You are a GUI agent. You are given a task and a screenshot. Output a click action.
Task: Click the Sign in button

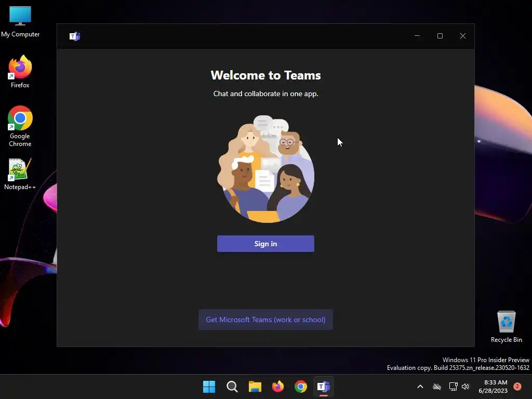point(265,244)
